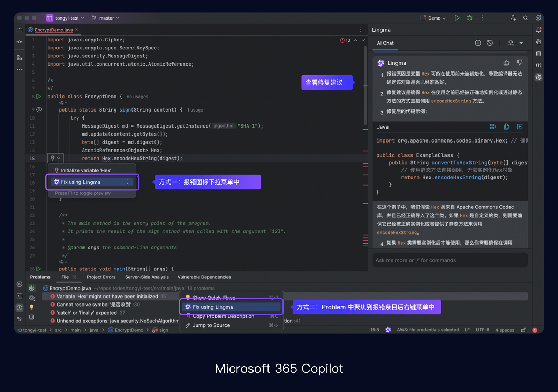Click the editor vertical scrollbar
The height and width of the screenshot is (392, 558).
pyautogui.click(x=365, y=85)
